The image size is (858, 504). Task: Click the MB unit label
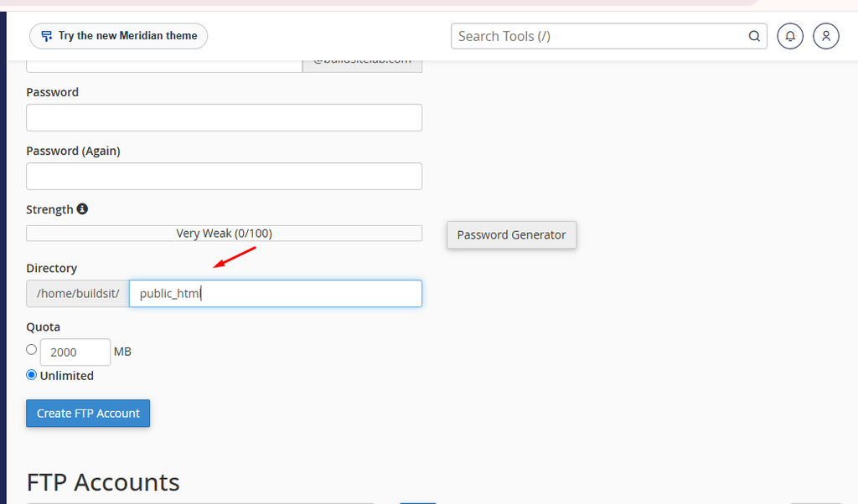tap(122, 352)
